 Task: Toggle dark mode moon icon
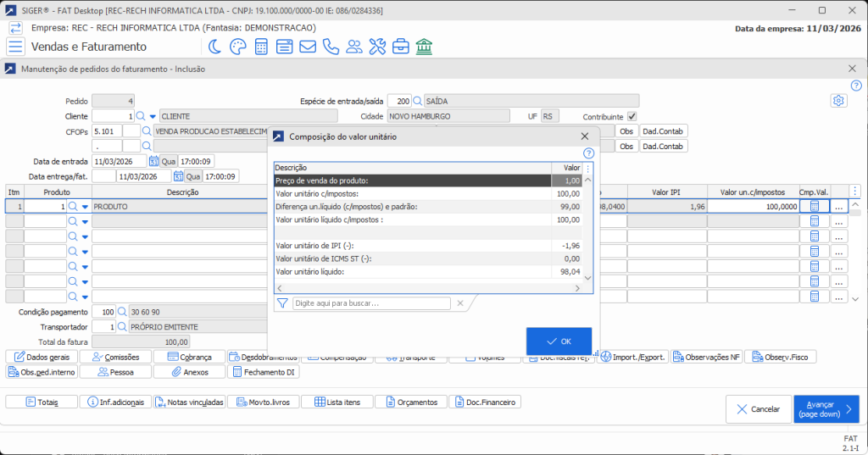(x=214, y=47)
